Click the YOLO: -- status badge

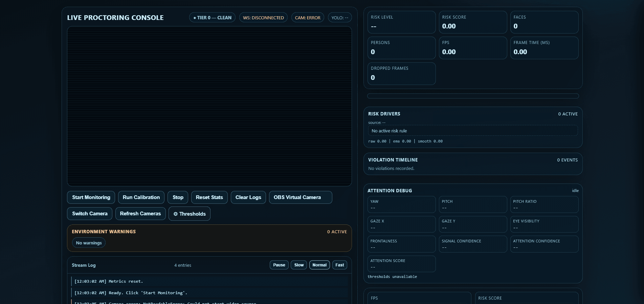click(x=340, y=18)
